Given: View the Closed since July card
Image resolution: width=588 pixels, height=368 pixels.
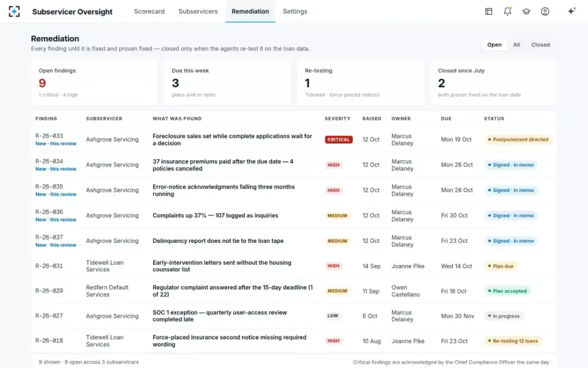Looking at the screenshot, I should pyautogui.click(x=493, y=82).
